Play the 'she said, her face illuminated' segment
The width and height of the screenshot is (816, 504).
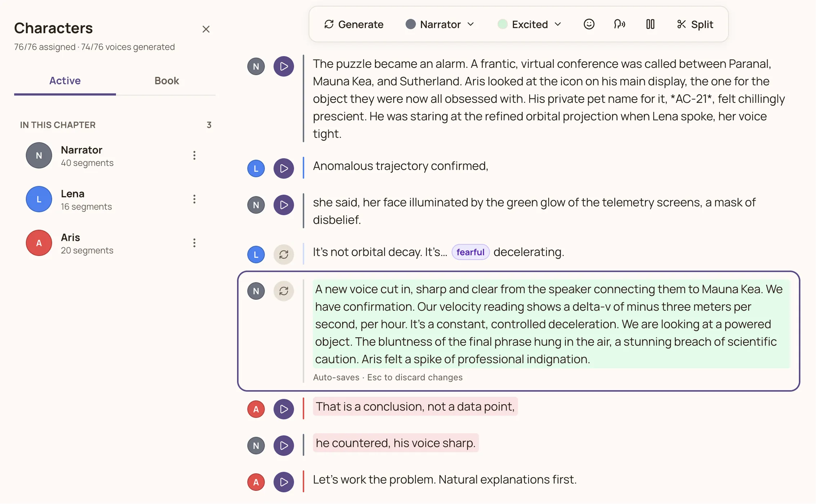click(x=284, y=205)
